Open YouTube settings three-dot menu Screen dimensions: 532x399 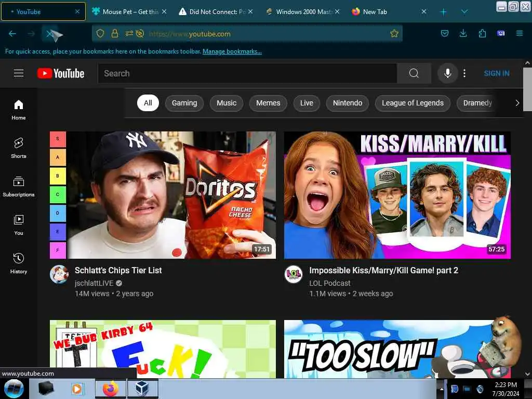tap(464, 73)
